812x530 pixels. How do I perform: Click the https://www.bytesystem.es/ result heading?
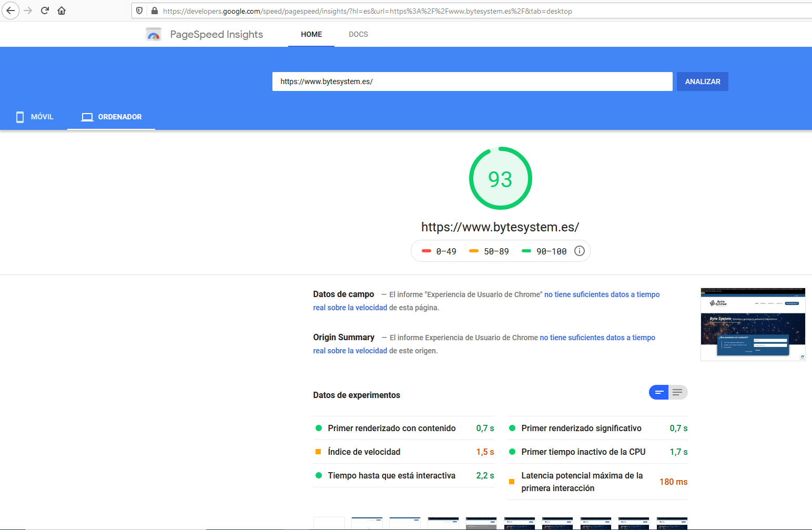point(500,227)
